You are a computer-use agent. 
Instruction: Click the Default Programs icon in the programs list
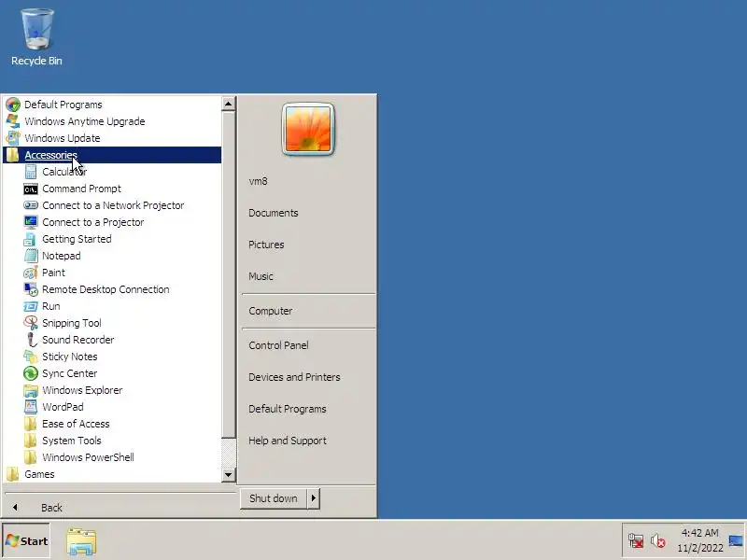[x=13, y=105]
